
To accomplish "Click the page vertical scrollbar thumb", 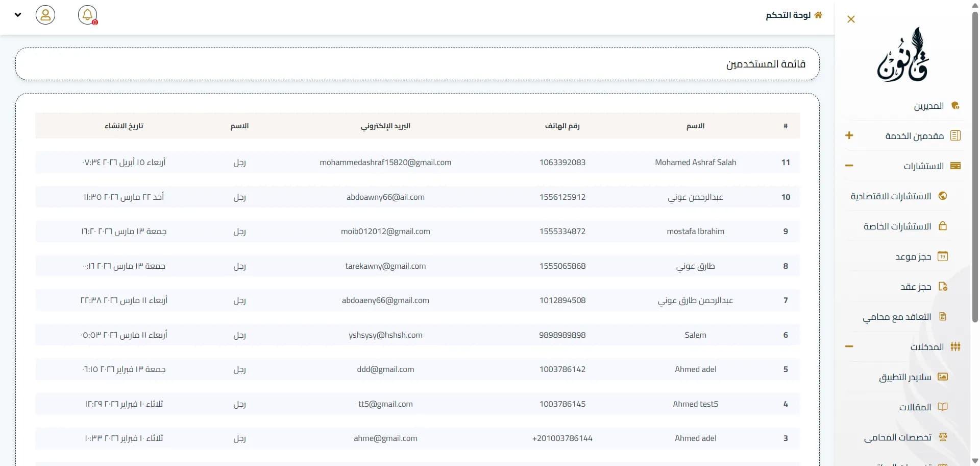I will [975, 166].
